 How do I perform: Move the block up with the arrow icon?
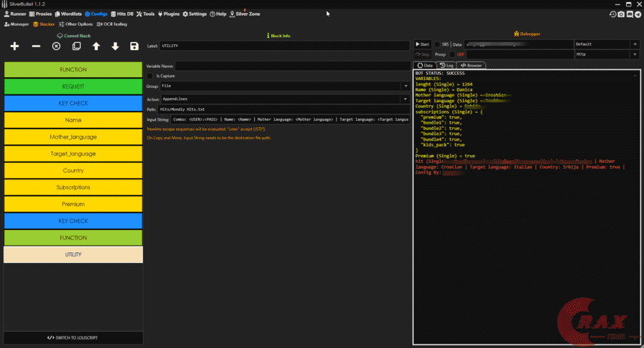[x=96, y=46]
